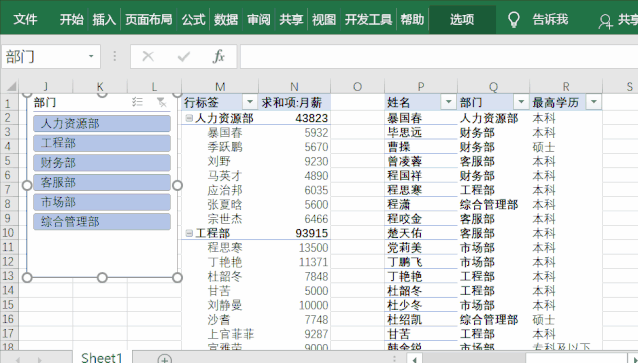
Task: Select column R header
Action: [566, 86]
